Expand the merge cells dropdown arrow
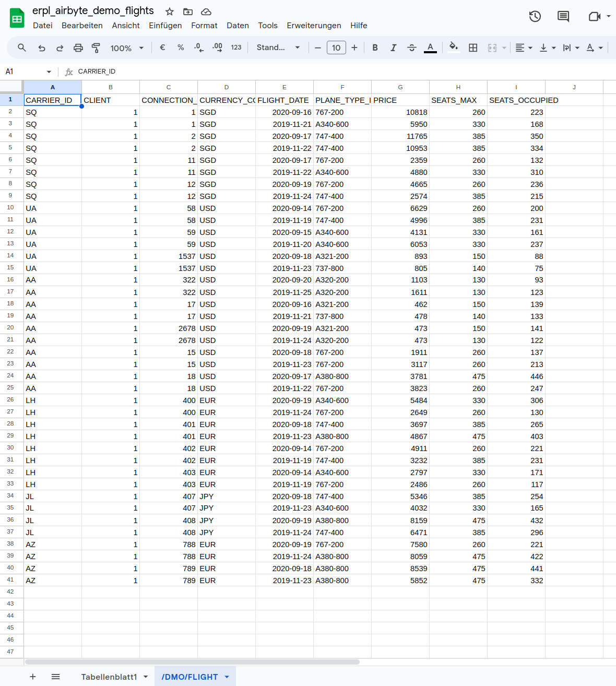 click(504, 48)
